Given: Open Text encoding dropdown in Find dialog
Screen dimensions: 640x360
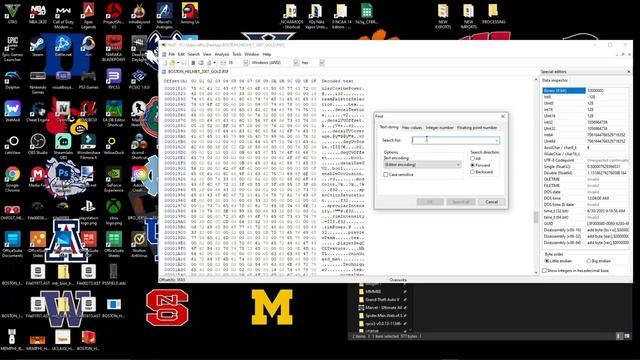Looking at the screenshot, I should [x=422, y=164].
